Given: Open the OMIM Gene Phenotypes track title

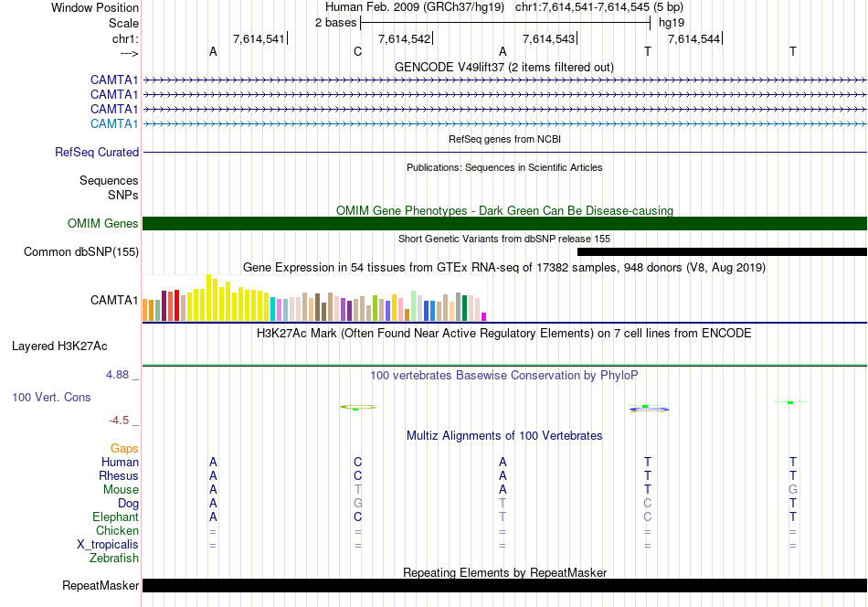Looking at the screenshot, I should (504, 210).
